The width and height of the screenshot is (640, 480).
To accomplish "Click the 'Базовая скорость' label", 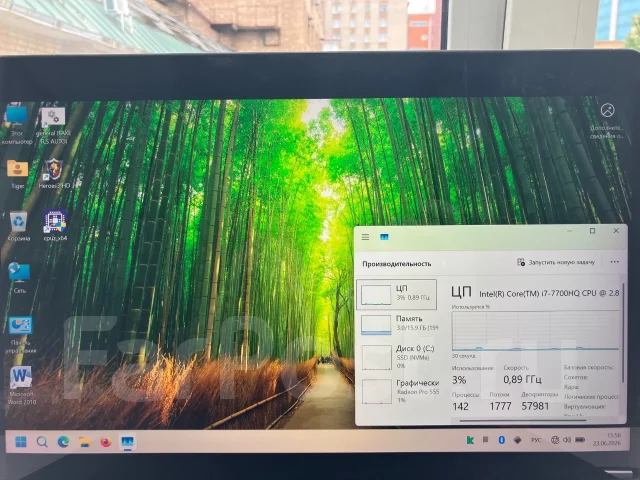I will tap(588, 367).
